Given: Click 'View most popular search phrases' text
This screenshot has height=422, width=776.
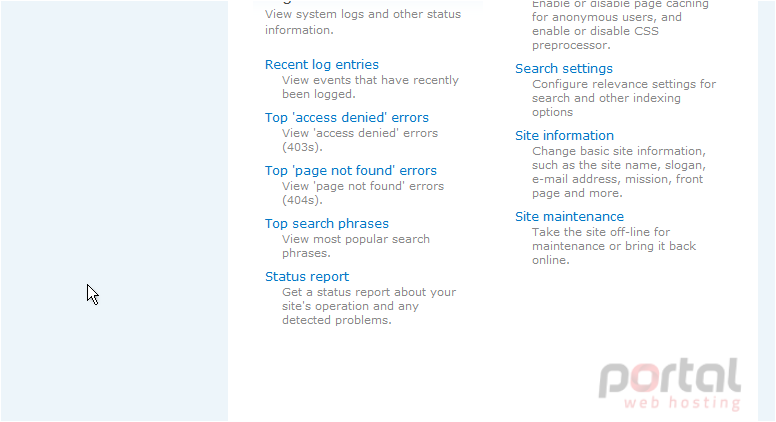Looking at the screenshot, I should [356, 246].
